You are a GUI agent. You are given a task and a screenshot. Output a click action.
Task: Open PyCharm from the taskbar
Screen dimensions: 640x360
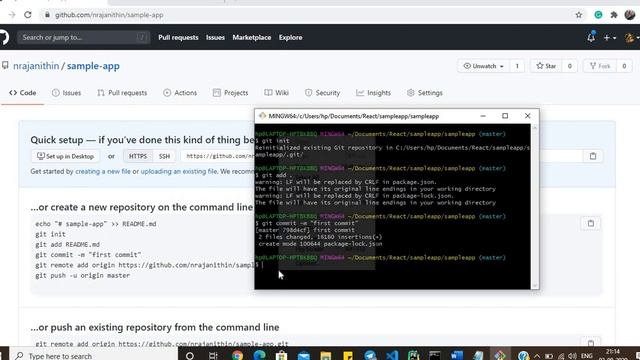pyautogui.click(x=413, y=356)
